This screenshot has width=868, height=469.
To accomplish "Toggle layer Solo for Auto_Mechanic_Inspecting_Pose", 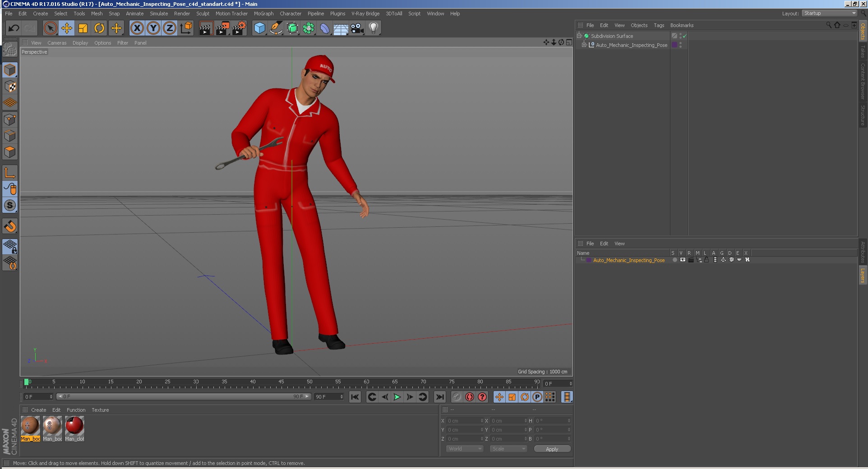I will point(674,260).
